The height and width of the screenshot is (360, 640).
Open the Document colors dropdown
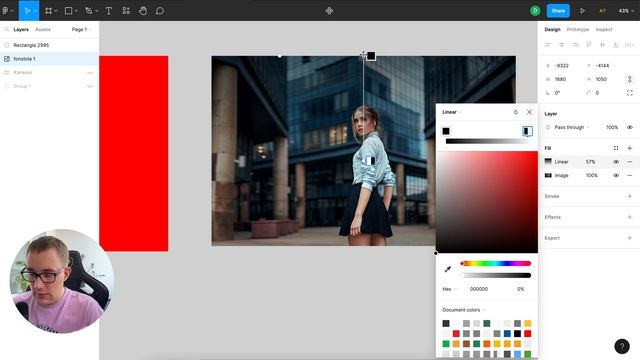coord(464,310)
